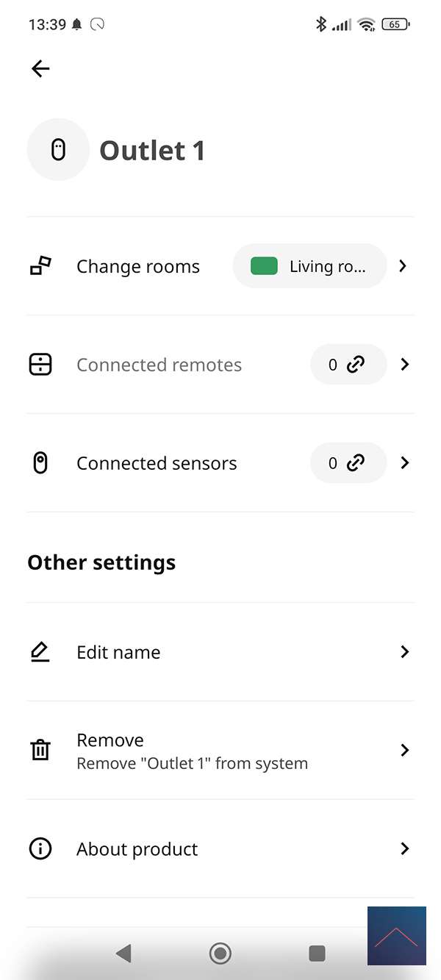Tap the back arrow icon
The width and height of the screenshot is (441, 980).
(x=40, y=68)
